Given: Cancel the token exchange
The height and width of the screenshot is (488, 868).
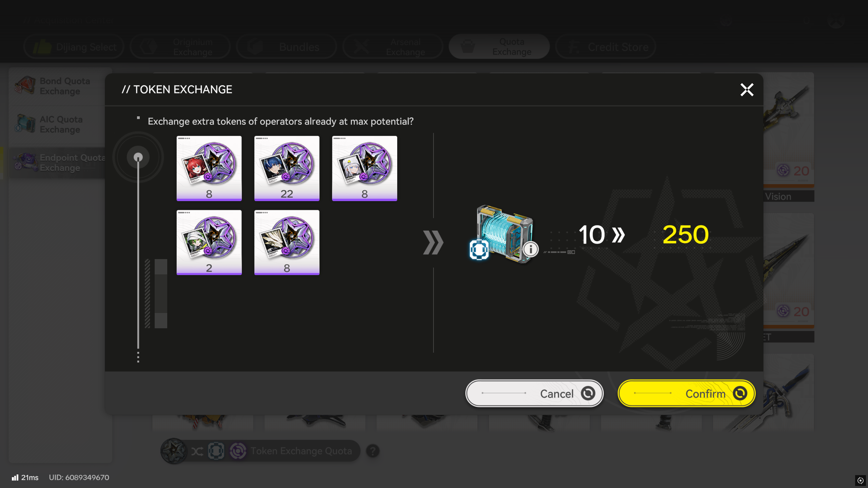Looking at the screenshot, I should (x=534, y=393).
